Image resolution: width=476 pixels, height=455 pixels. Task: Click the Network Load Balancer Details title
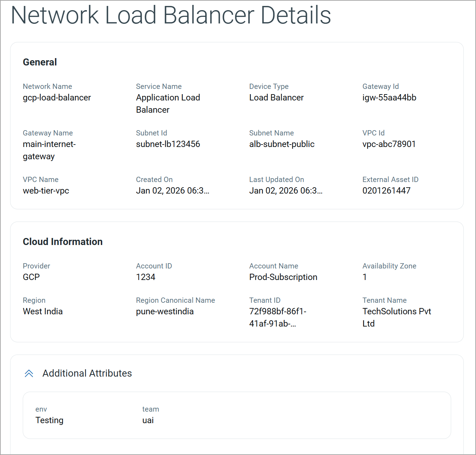171,15
